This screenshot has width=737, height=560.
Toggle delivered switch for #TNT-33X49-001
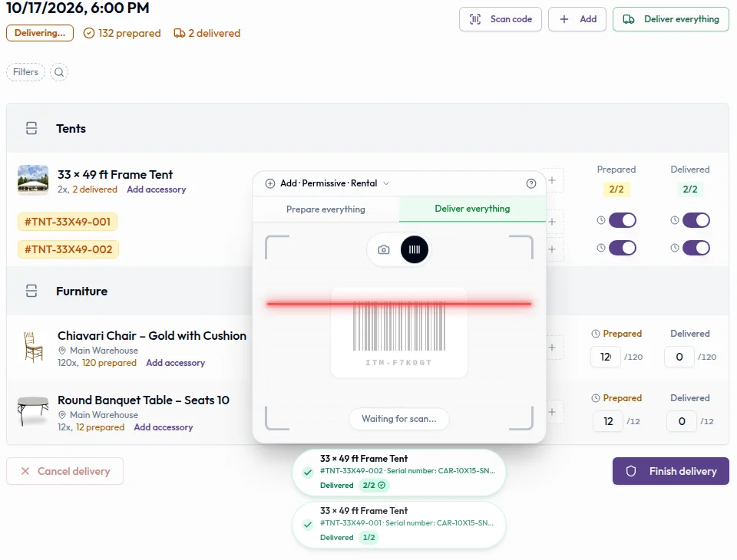click(x=696, y=220)
